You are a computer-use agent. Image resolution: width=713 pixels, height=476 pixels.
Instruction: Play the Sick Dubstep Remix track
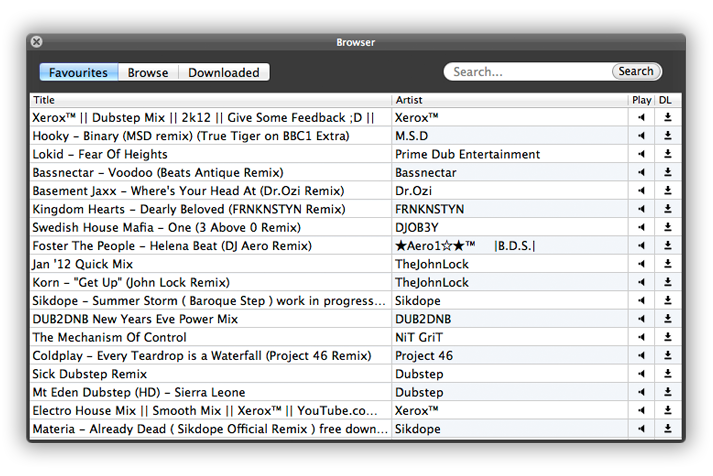click(x=642, y=374)
